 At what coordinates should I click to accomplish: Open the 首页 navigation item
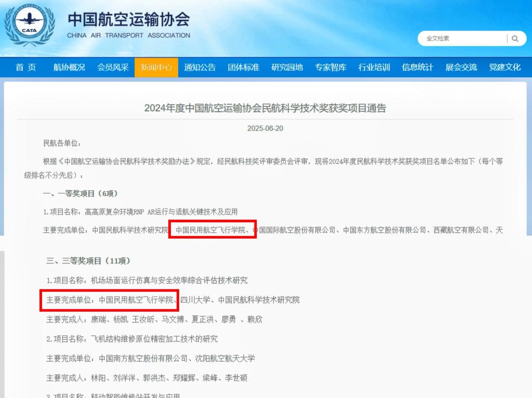pyautogui.click(x=26, y=67)
